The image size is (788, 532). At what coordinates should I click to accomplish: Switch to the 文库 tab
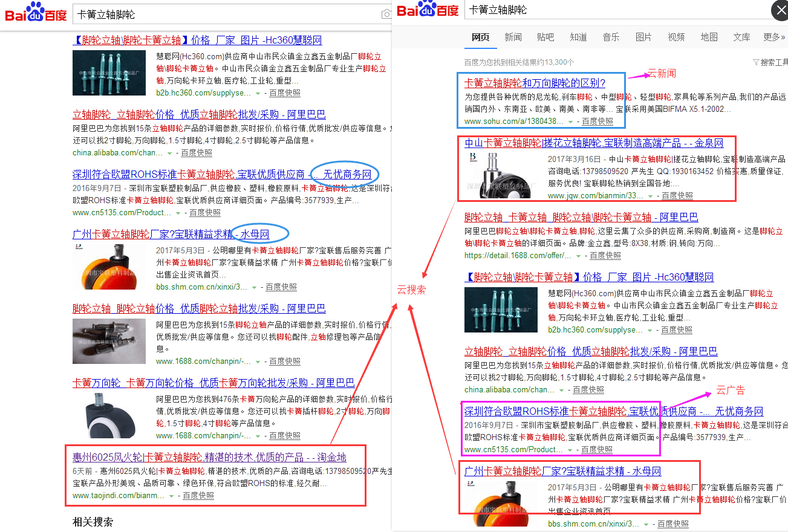pyautogui.click(x=741, y=37)
